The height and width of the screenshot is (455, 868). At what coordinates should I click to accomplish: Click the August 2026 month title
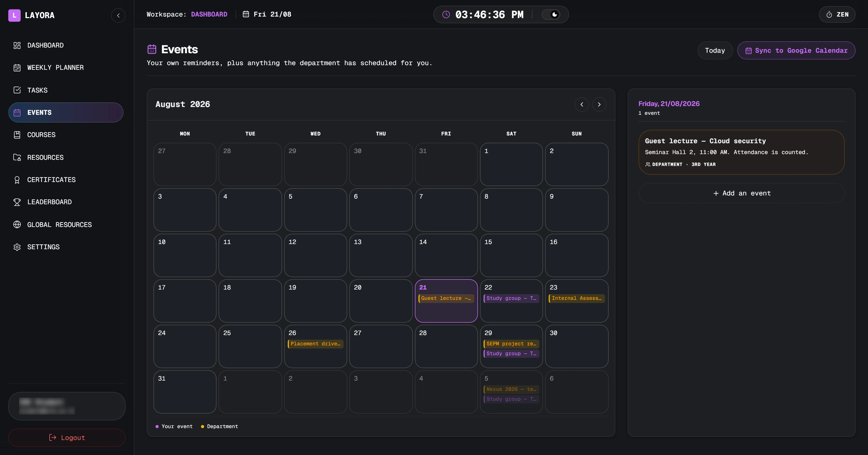click(x=183, y=104)
